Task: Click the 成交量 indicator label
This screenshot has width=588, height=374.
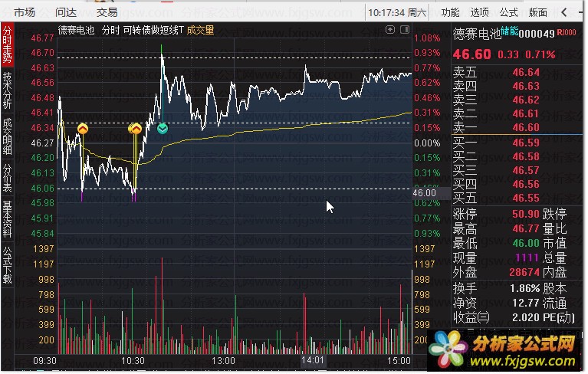Action: click(200, 30)
